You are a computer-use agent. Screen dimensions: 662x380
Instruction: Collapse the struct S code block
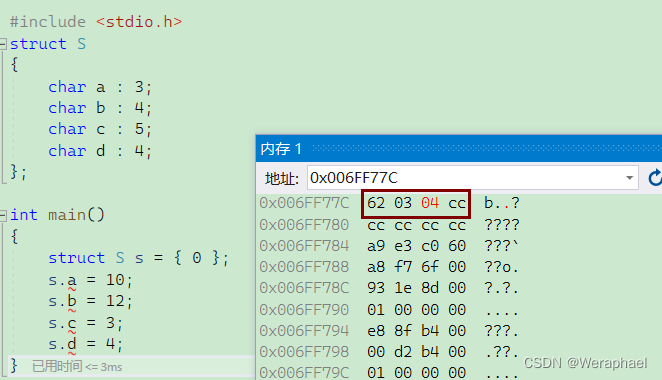(3, 44)
